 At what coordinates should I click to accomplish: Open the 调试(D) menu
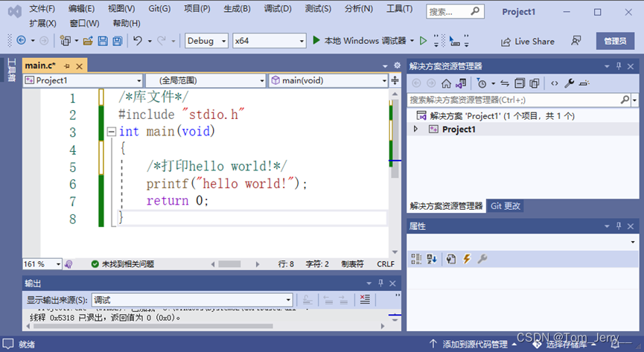tap(278, 9)
